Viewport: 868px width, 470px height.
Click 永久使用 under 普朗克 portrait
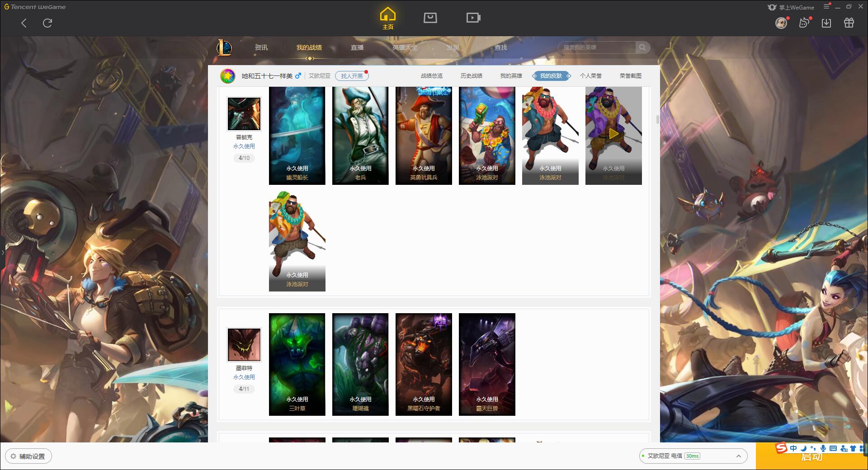(x=244, y=146)
